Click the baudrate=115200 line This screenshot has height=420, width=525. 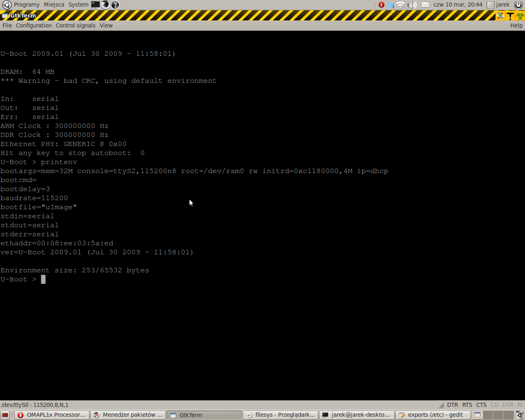point(34,198)
